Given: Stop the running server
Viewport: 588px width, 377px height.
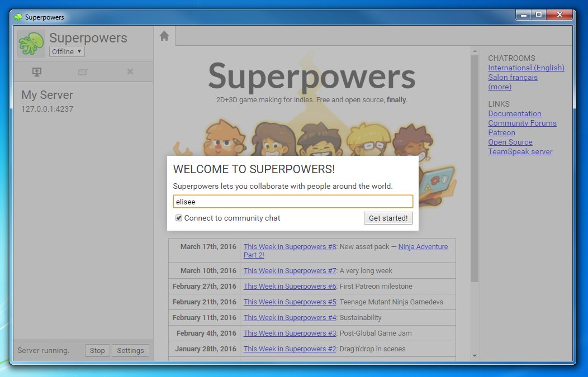Looking at the screenshot, I should [x=97, y=350].
